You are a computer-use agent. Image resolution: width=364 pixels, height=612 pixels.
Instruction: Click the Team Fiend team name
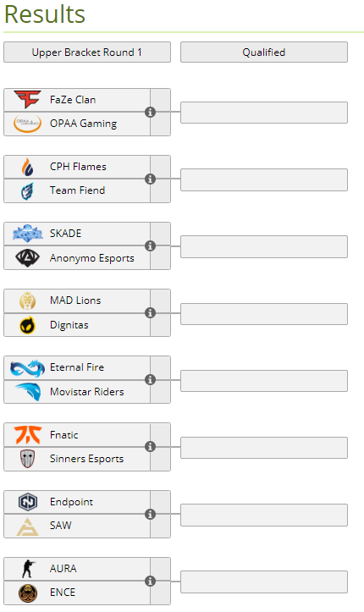(x=77, y=190)
